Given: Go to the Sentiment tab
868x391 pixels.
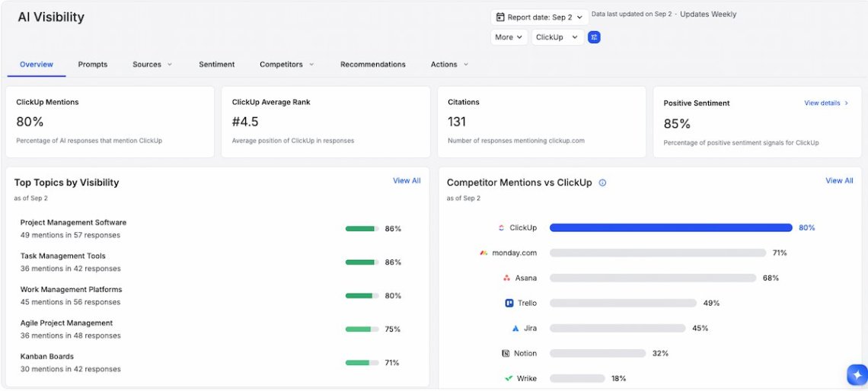Looking at the screenshot, I should (x=216, y=64).
